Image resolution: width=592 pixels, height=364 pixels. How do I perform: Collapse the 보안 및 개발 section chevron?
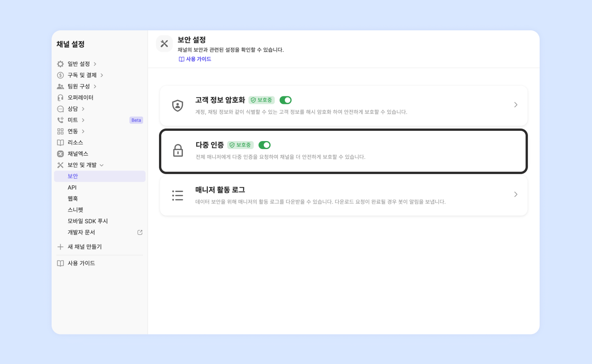(102, 165)
